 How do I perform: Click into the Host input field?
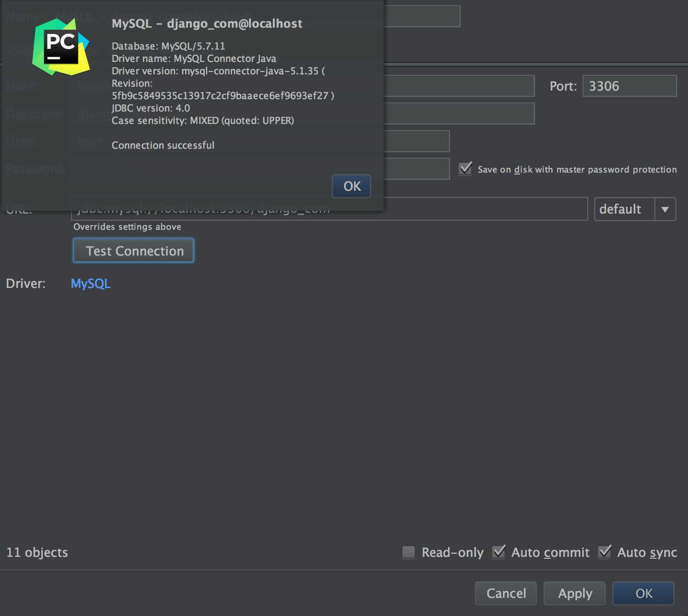459,86
